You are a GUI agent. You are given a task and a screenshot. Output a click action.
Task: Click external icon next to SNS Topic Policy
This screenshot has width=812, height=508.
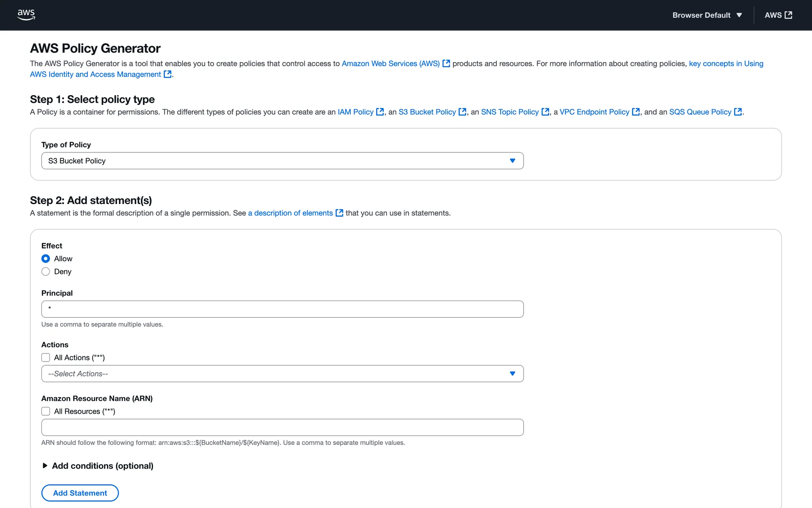pos(545,112)
